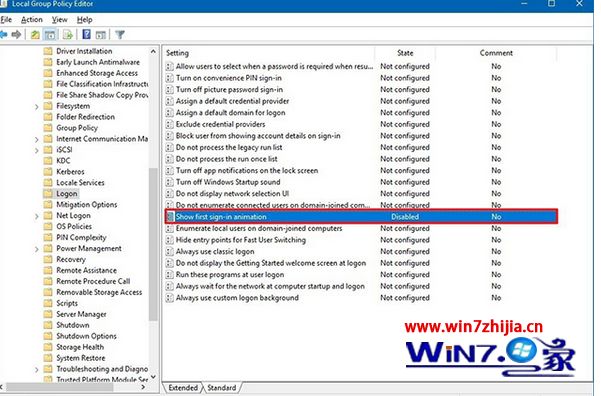Viewport: 601px width, 396px height.
Task: Click the Logon folder icon in tree
Action: pyautogui.click(x=48, y=194)
